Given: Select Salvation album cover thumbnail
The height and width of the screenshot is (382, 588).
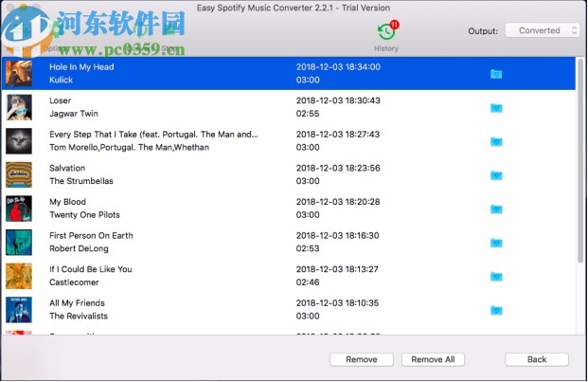Looking at the screenshot, I should click(19, 174).
